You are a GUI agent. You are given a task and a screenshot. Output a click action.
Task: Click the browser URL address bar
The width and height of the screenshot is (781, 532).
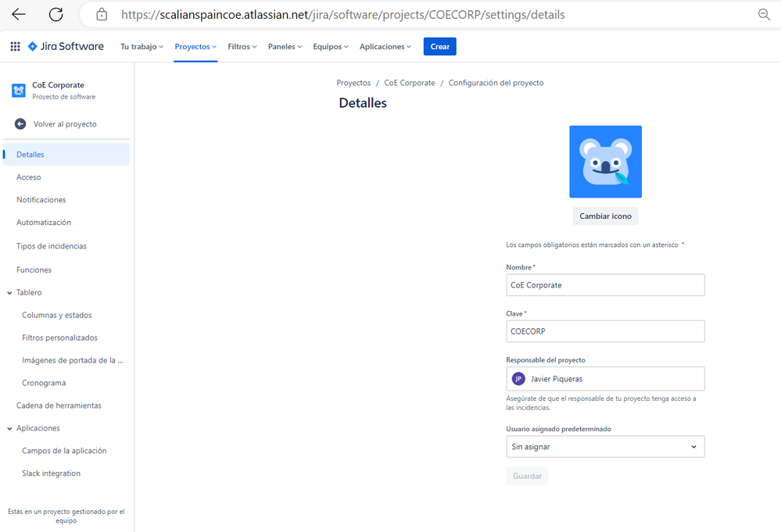[x=342, y=14]
